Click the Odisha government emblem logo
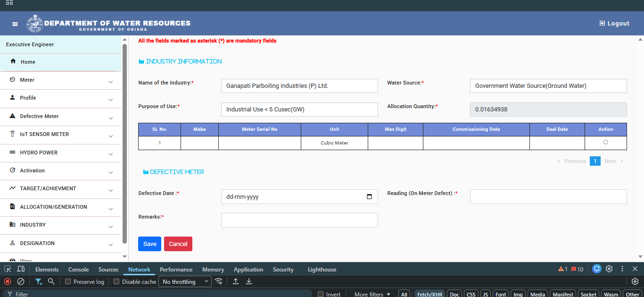644x297 pixels. coord(34,23)
